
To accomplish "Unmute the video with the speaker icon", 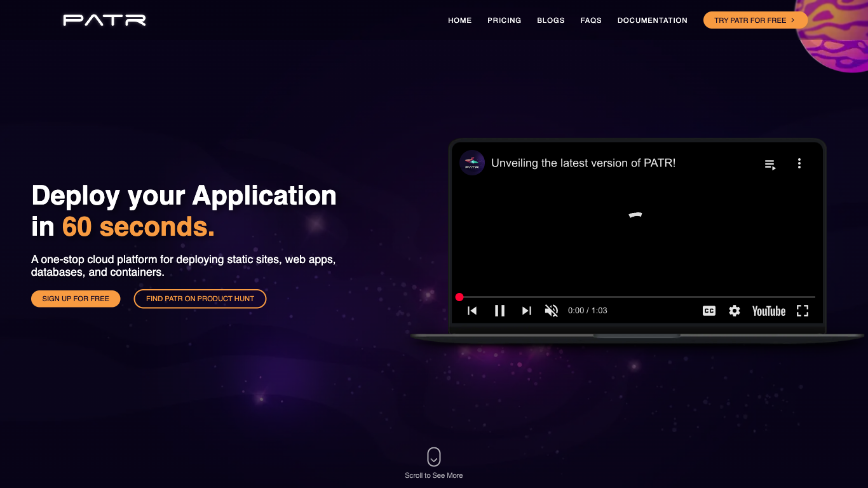I will click(552, 311).
